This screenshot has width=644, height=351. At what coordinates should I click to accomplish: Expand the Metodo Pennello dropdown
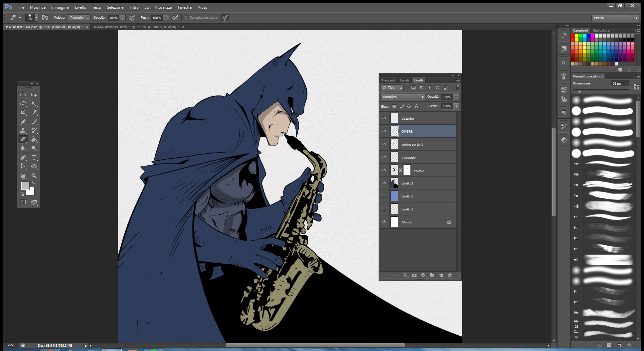click(79, 18)
